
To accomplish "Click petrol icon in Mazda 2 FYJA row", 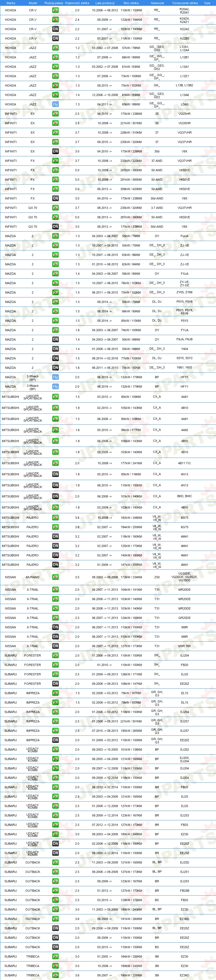I will (56, 330).
